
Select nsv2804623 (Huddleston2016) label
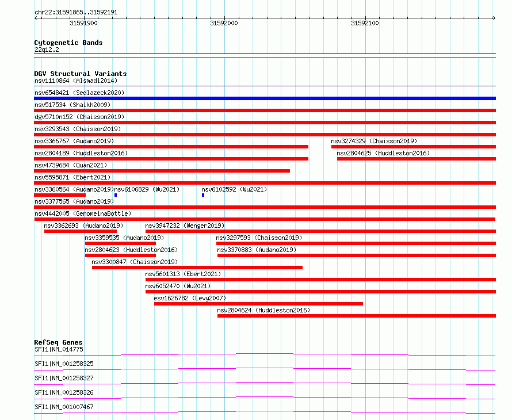131,250
